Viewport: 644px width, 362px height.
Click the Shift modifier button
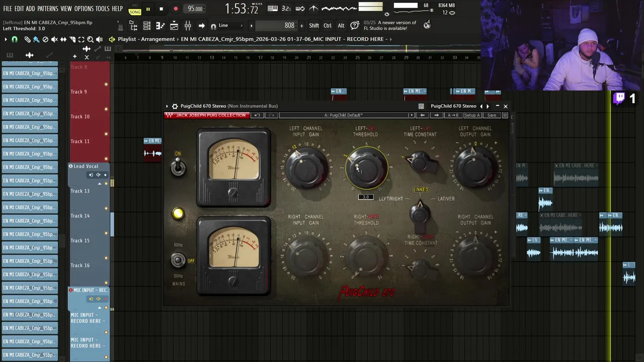(314, 26)
